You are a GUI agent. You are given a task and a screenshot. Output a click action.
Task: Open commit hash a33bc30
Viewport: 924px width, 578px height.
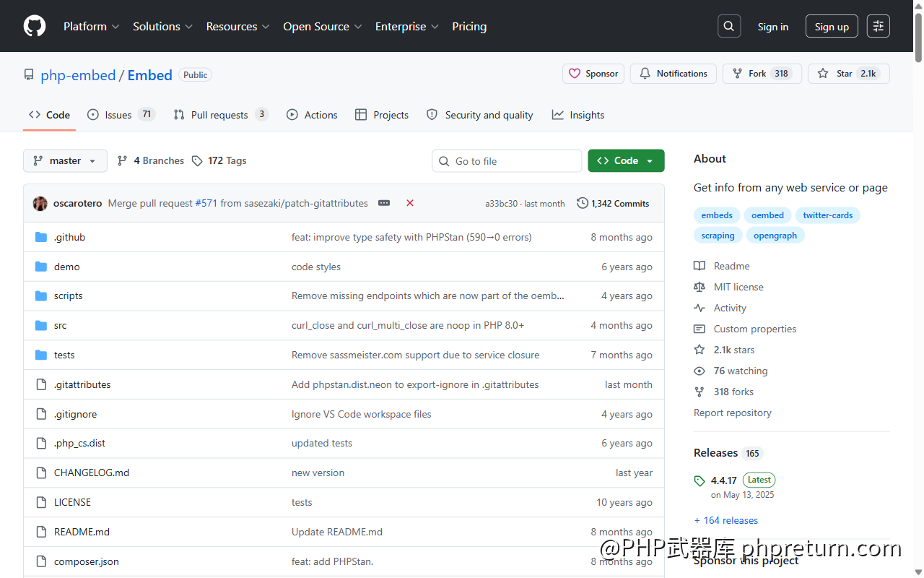tap(501, 204)
